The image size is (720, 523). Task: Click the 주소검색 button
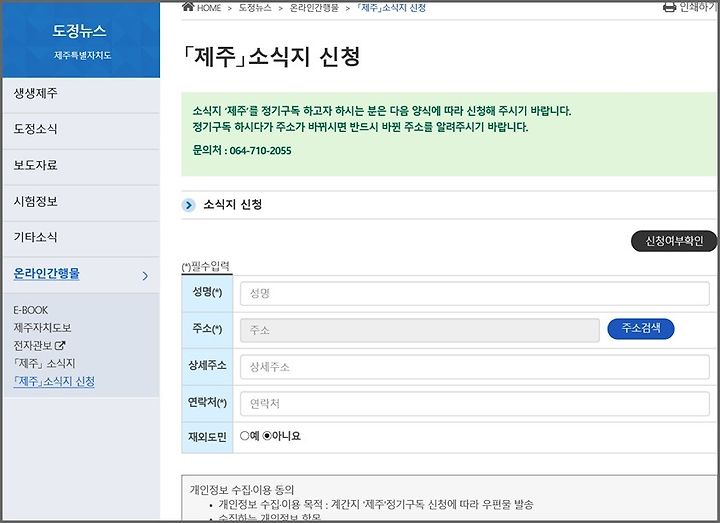click(641, 328)
